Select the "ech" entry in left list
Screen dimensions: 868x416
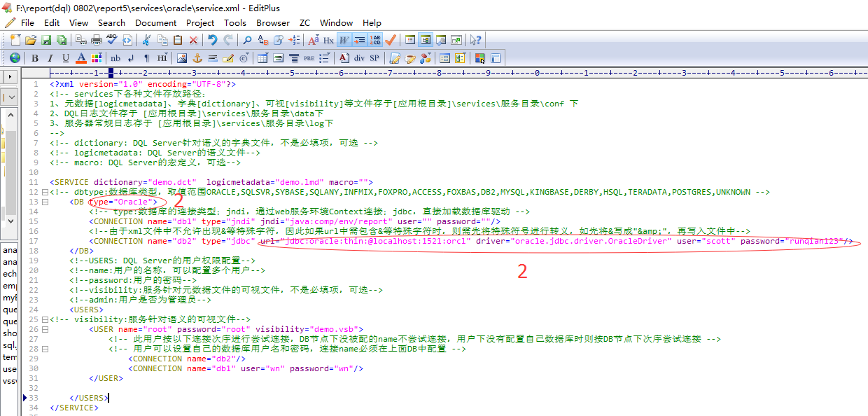(10, 273)
